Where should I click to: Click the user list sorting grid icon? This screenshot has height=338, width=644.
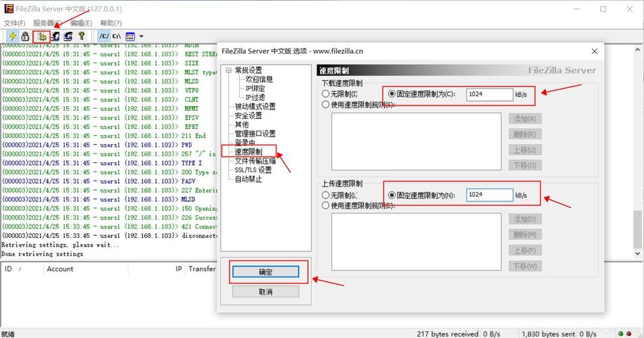pyautogui.click(x=130, y=37)
